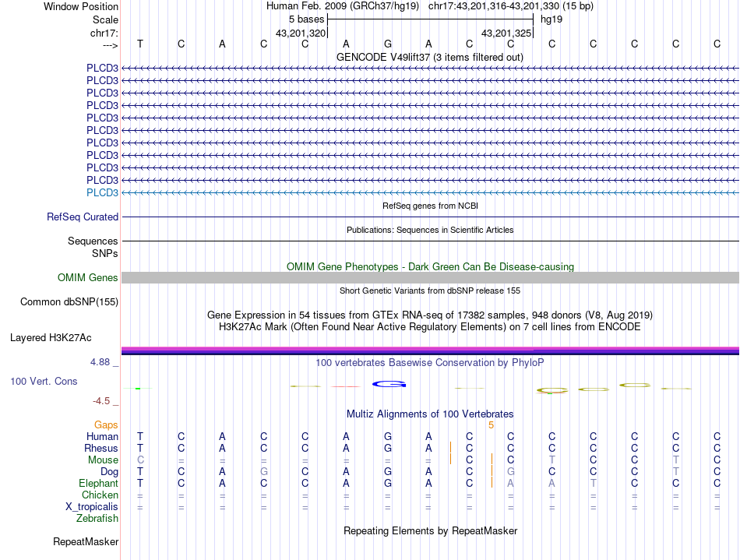Screen dimensions: 740x560
Task: Open Publications: Sequences in Scientific Articles title
Action: (430, 230)
